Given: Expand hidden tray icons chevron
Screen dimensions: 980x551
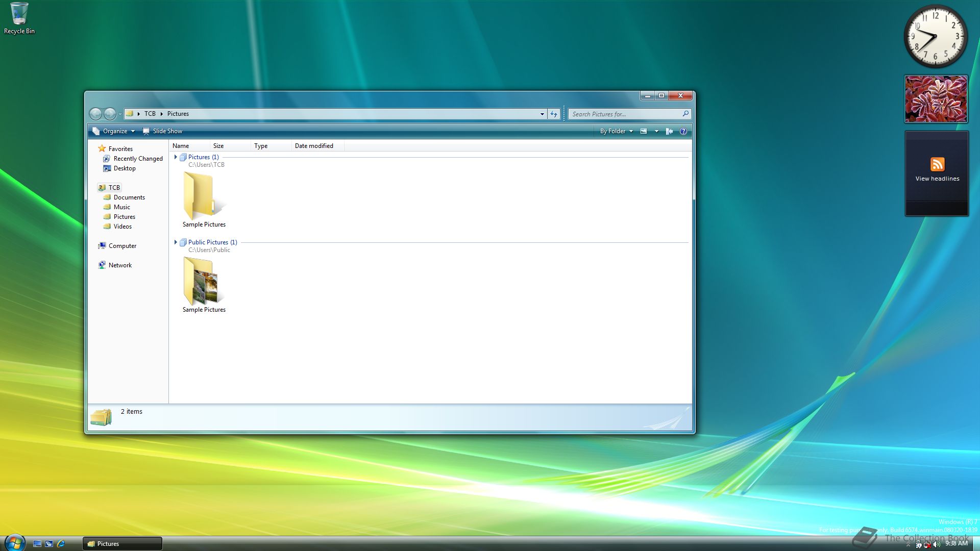Looking at the screenshot, I should tap(908, 544).
